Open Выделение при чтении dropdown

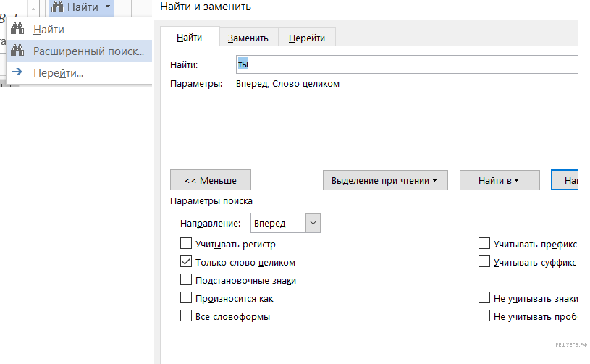pos(384,180)
